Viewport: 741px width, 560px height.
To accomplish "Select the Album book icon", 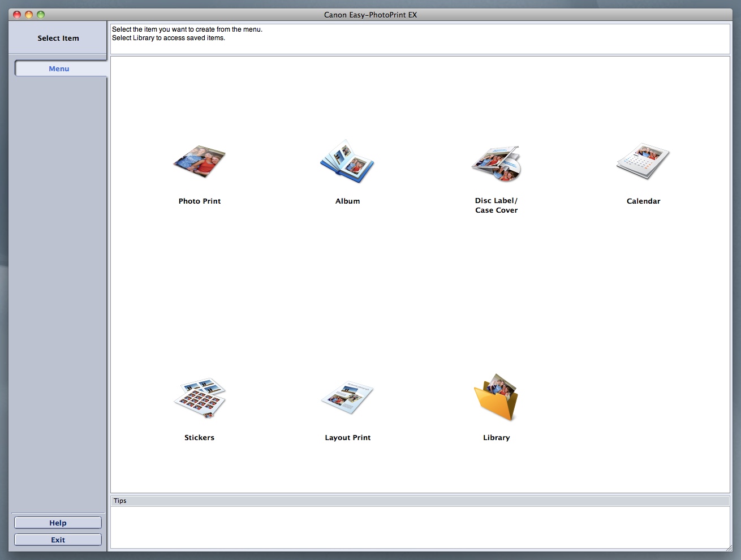I will pyautogui.click(x=347, y=162).
